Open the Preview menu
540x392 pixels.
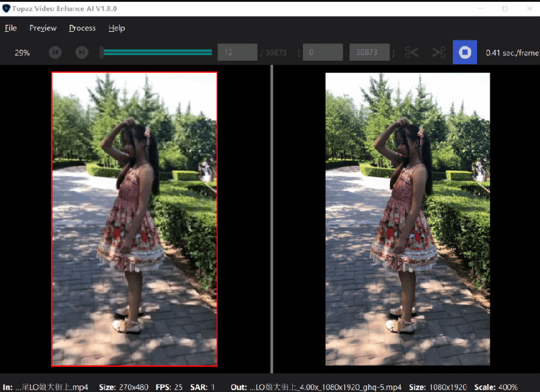click(x=43, y=28)
